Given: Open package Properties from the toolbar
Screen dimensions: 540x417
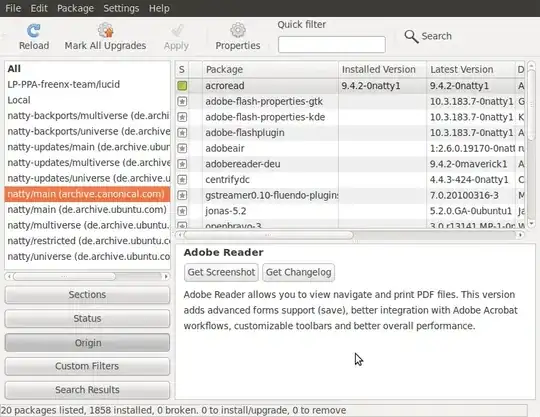Looking at the screenshot, I should click(x=238, y=37).
